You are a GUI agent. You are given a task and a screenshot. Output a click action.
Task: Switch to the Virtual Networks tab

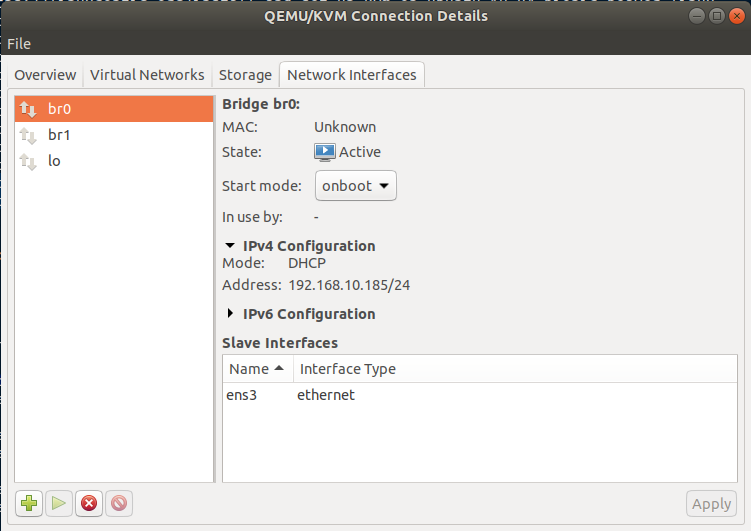[147, 75]
